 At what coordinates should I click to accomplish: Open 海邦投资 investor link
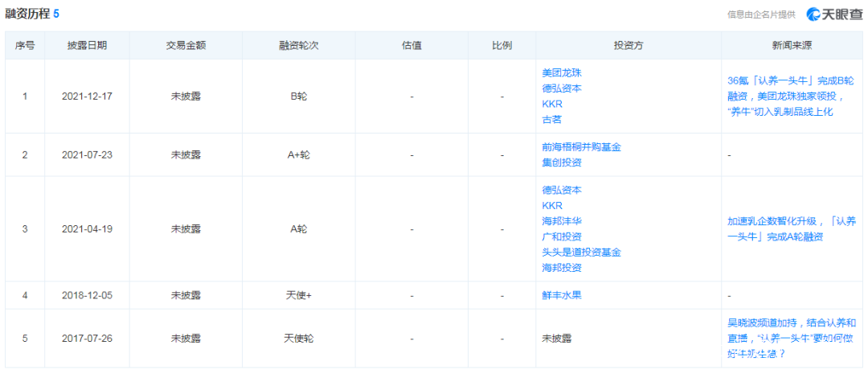point(562,268)
